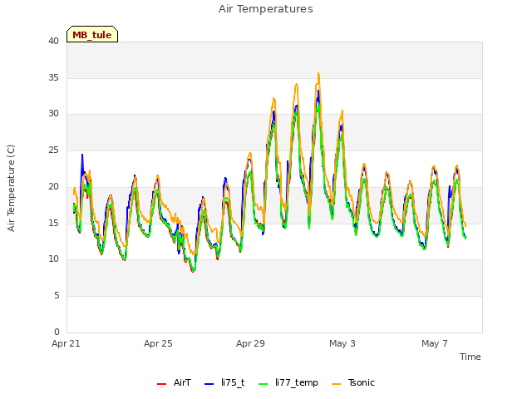
Task: Select the Air Temperatures chart title
Action: 266,9
